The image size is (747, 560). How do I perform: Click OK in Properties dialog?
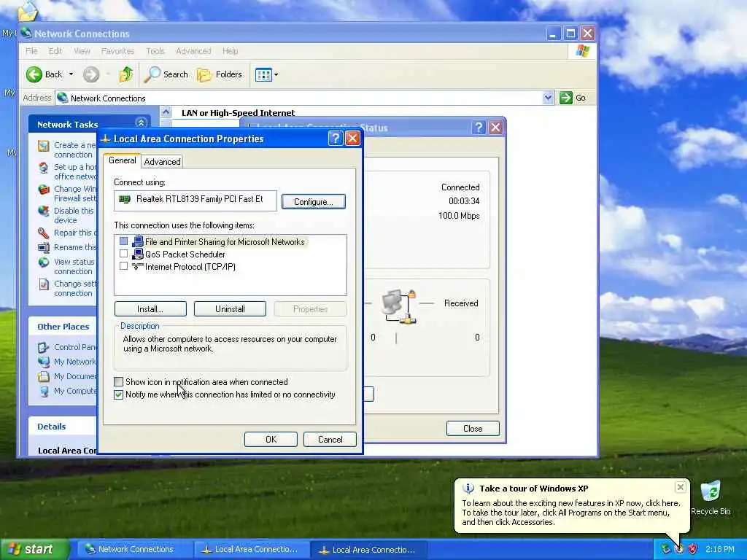coord(271,440)
